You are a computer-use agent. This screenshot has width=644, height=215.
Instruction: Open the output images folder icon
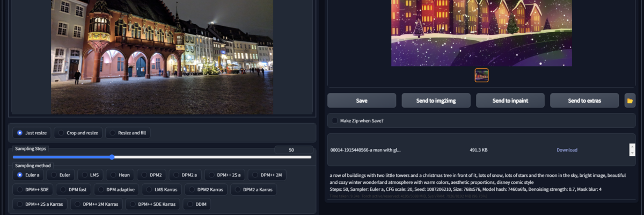click(630, 101)
